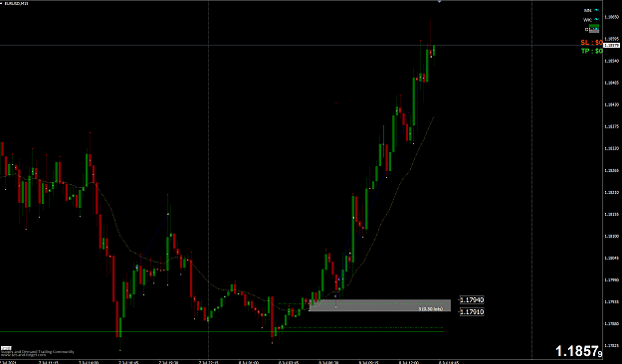Screen dimensions: 622x364
Task: Click the MN timeframe trend indicator
Action: click(x=591, y=11)
